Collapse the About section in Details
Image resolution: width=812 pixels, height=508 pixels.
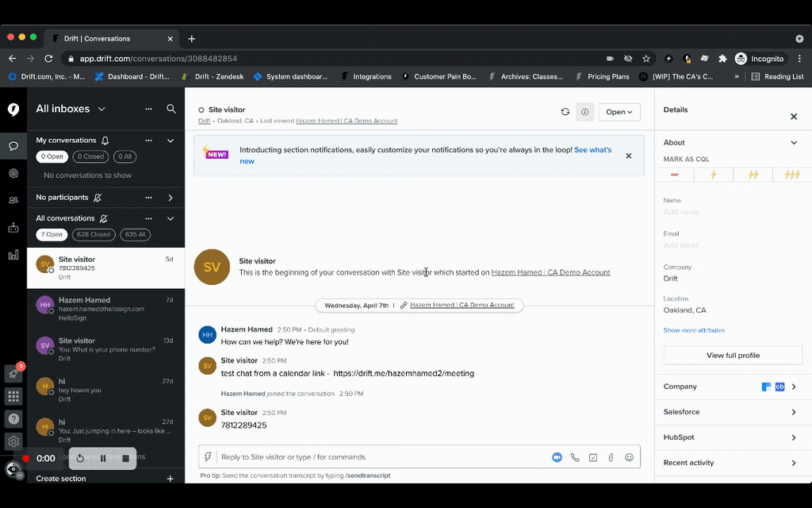coord(794,143)
